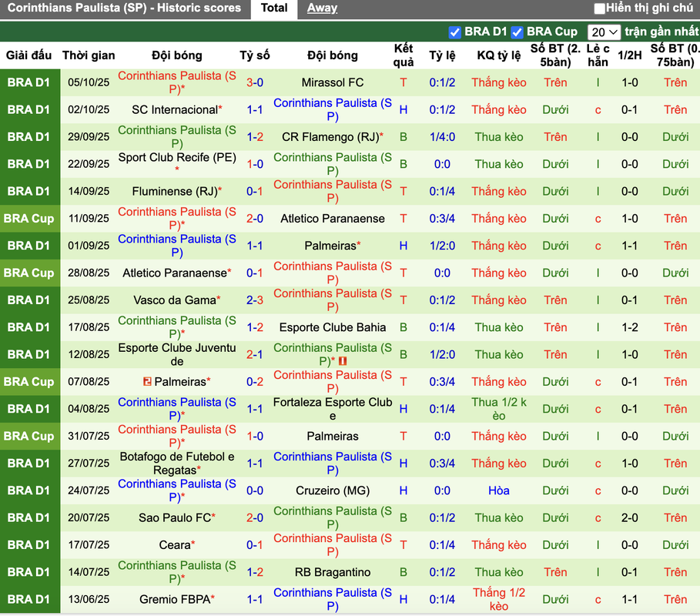This screenshot has width=700, height=616.
Task: Switch to the Away tab
Action: tap(322, 8)
